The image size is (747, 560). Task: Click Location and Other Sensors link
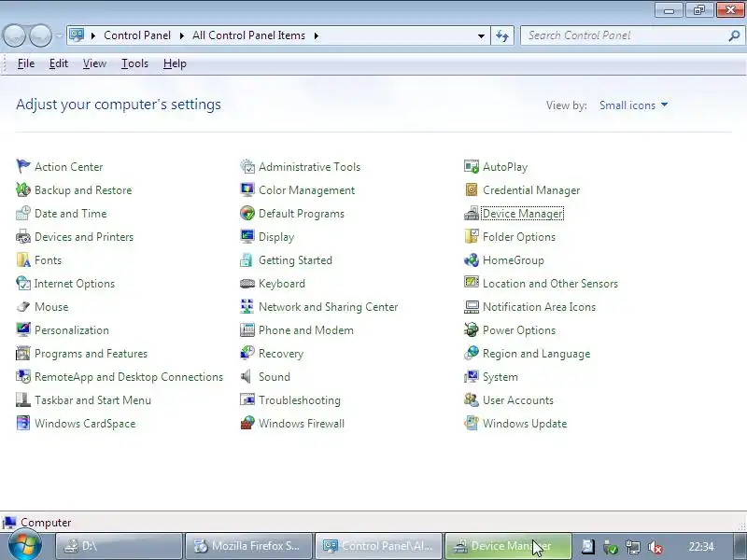tap(550, 284)
